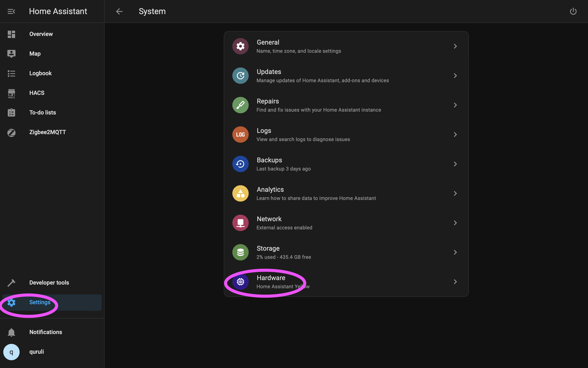Open Developer tools menu entry
This screenshot has width=588, height=368.
tap(49, 283)
